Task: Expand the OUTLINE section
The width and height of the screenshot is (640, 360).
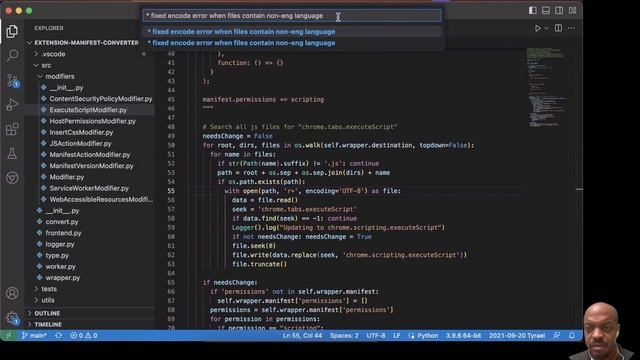Action: click(47, 313)
